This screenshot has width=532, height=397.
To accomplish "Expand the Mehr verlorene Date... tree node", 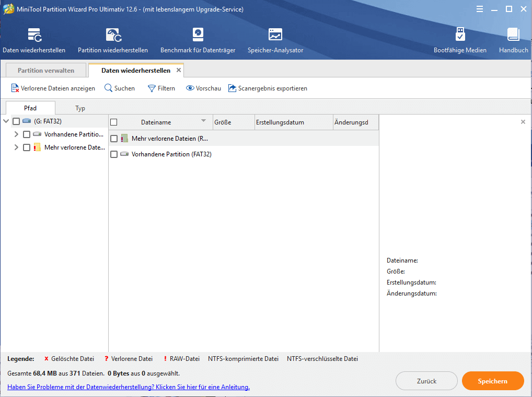I will 16,147.
